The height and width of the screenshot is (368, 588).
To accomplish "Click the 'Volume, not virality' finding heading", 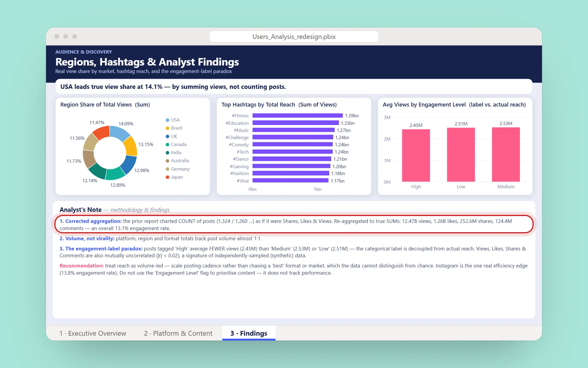I will click(x=87, y=238).
